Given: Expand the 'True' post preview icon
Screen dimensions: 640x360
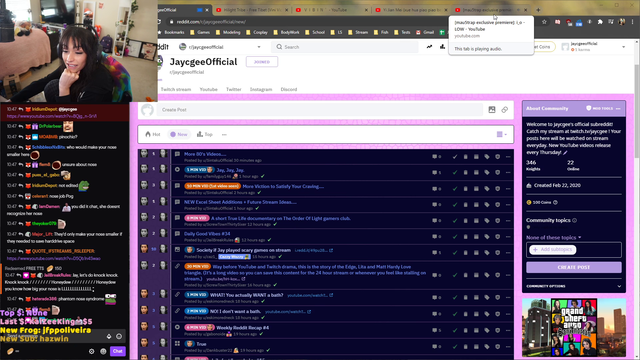Looking at the screenshot, I should pyautogui.click(x=177, y=344).
